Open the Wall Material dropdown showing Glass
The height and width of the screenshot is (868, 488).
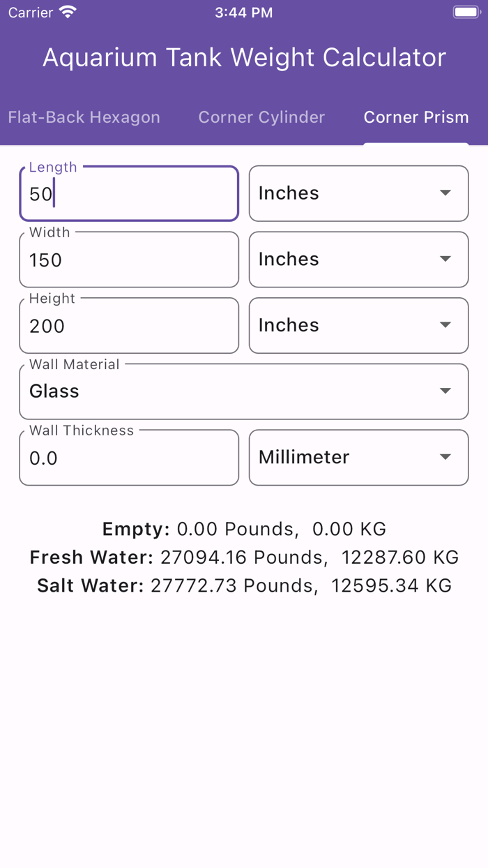tap(243, 391)
